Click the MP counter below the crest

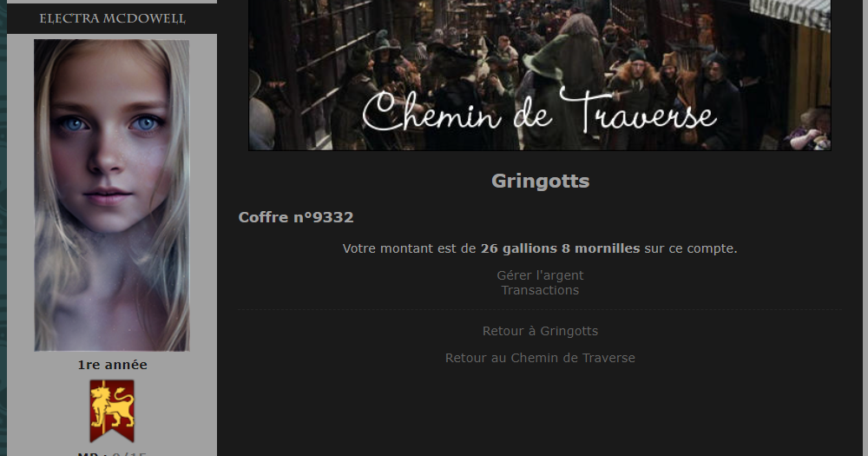click(112, 454)
